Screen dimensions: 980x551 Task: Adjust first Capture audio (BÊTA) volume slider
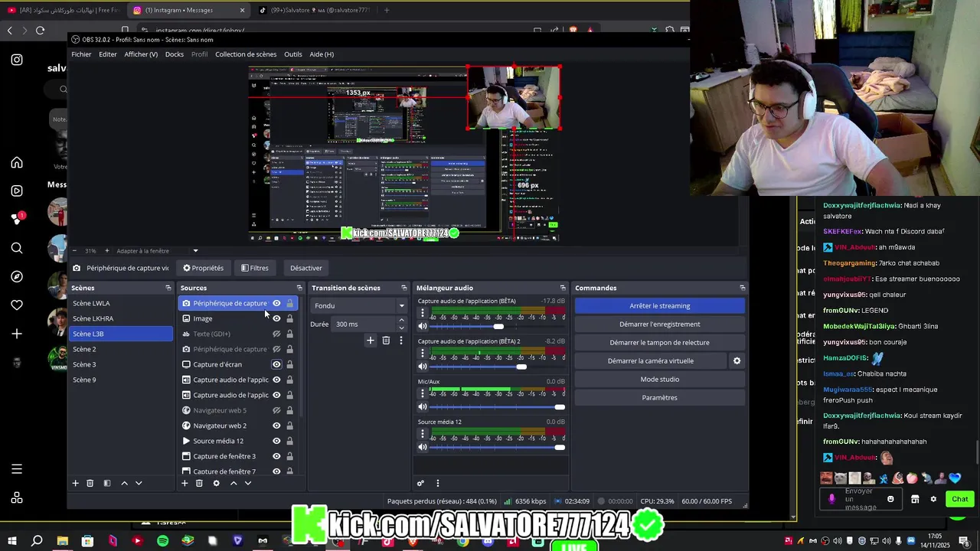point(496,326)
